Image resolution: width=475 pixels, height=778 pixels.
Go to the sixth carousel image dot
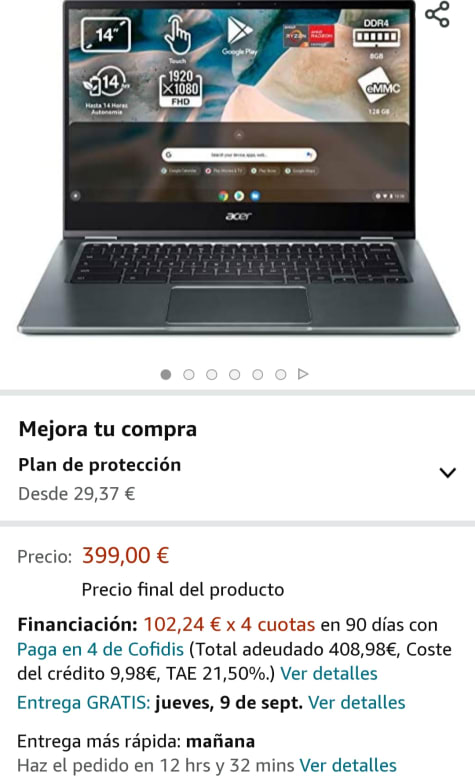[x=280, y=375]
